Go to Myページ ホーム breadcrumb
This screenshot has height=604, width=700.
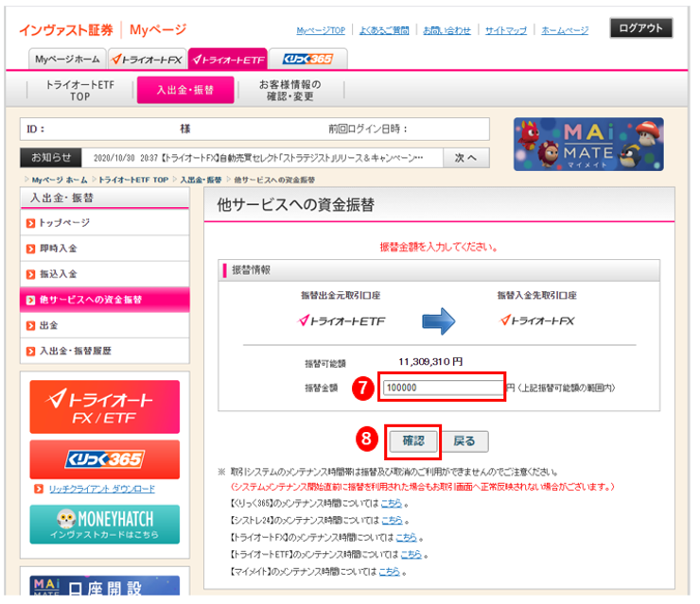click(x=60, y=180)
